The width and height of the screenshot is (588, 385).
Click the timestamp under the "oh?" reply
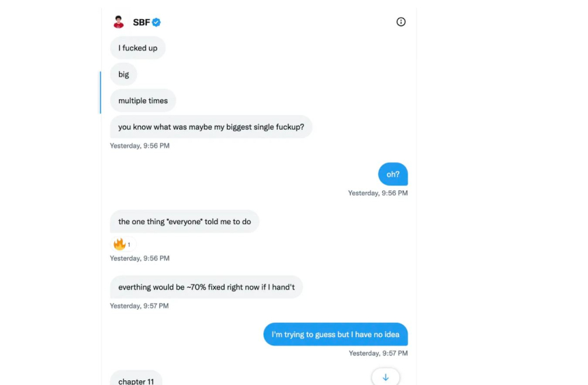click(377, 194)
